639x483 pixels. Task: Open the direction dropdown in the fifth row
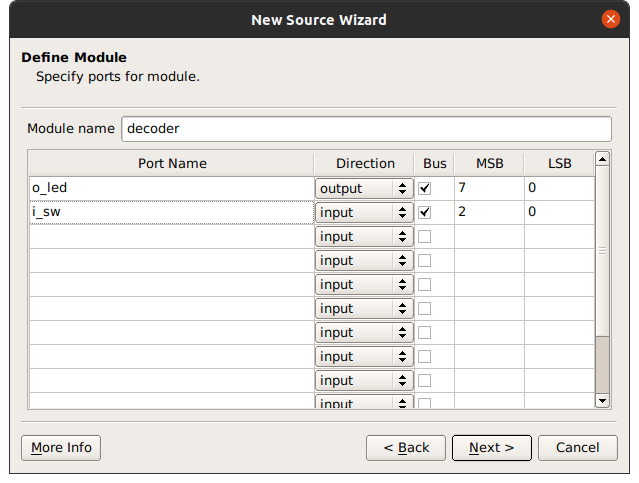point(364,285)
